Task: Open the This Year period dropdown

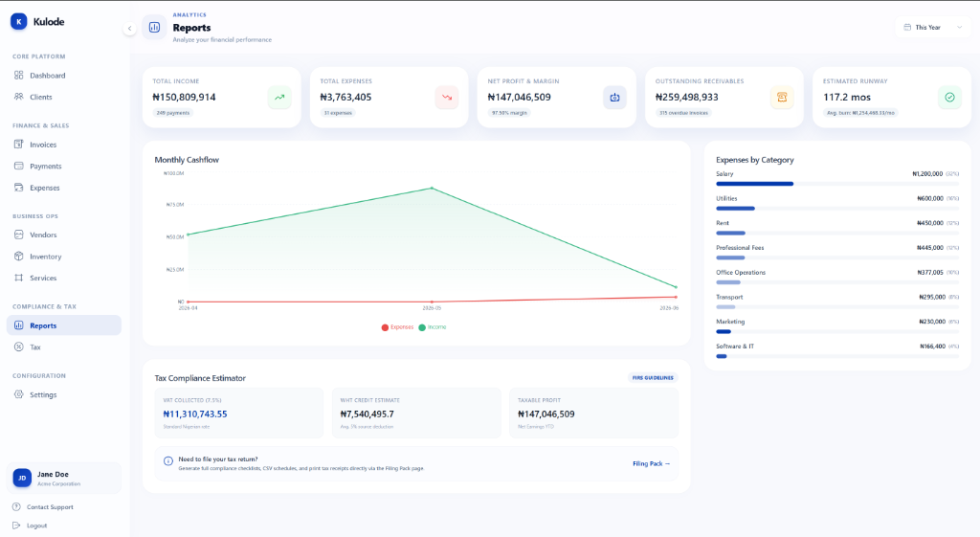Action: point(932,28)
